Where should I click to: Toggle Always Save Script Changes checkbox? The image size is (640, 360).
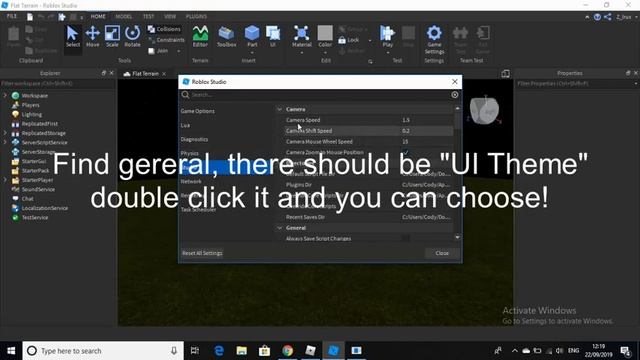click(405, 238)
